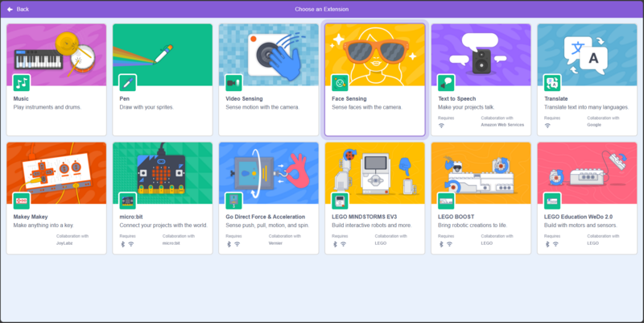The width and height of the screenshot is (644, 323).
Task: Click the Text to Speech badge icon
Action: 446,83
